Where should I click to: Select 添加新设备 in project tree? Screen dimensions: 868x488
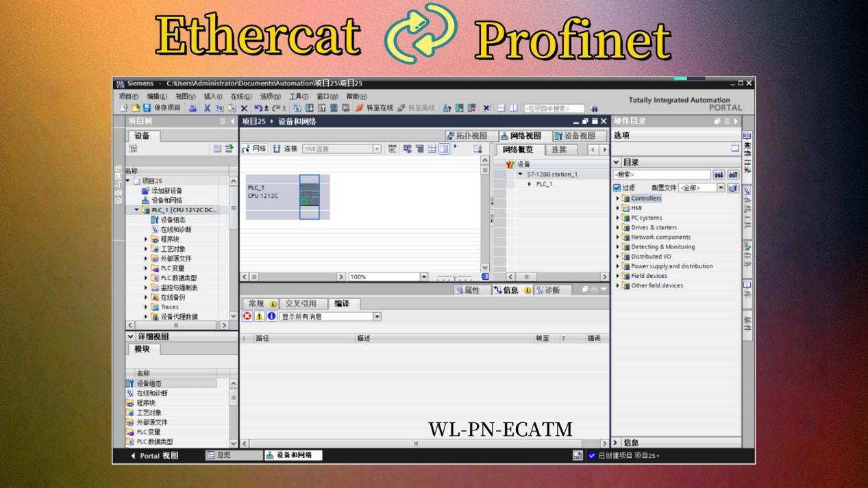tap(166, 190)
